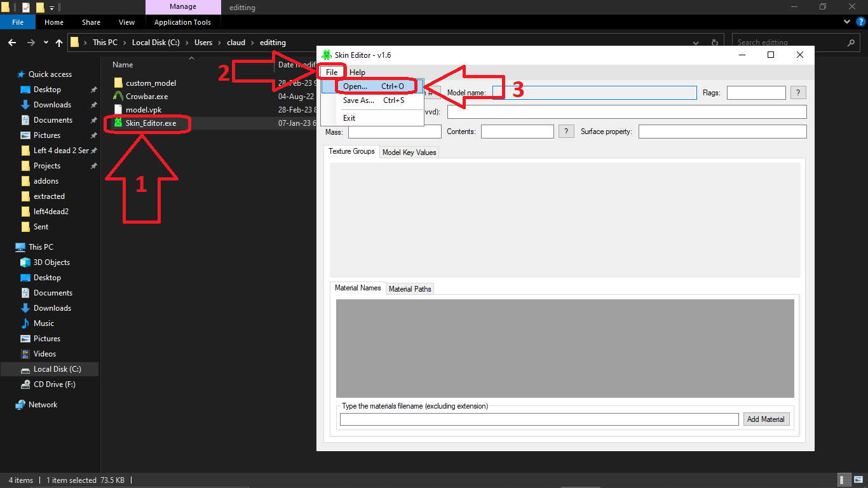Go up one folder with the Up arrow
This screenshot has width=868, height=488.
click(x=59, y=43)
